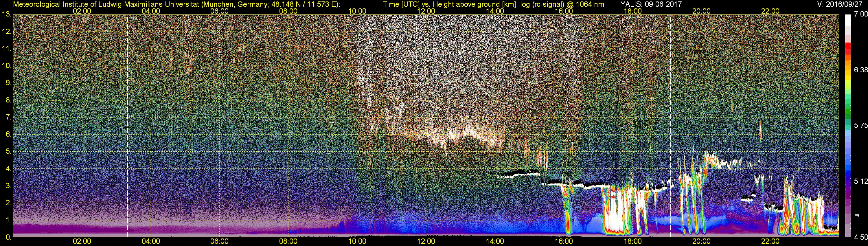The image size is (868, 246).
Task: Click the height axis label '13.'
Action: click(6, 14)
